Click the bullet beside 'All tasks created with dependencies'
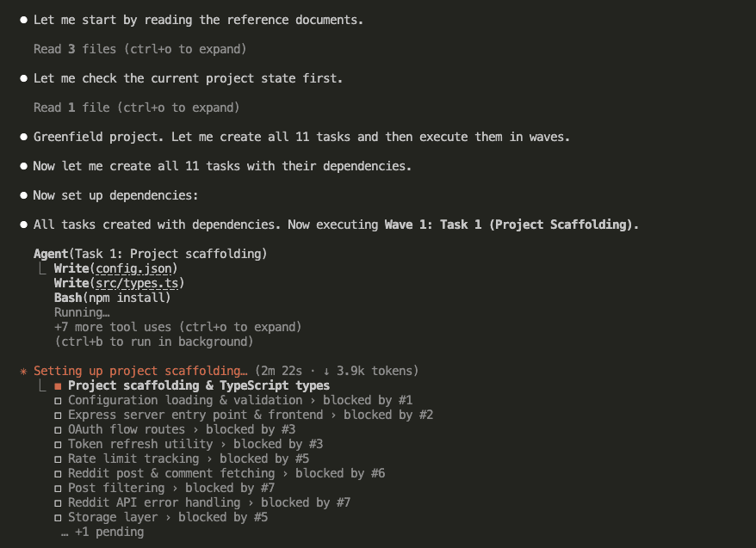Image resolution: width=756 pixels, height=548 pixels. click(x=23, y=224)
